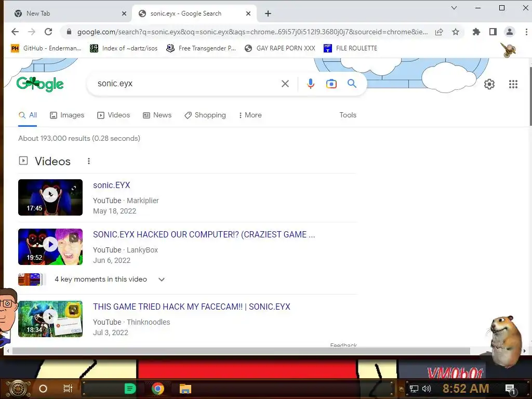Close the New Tab tab
The width and height of the screenshot is (532, 399).
pos(124,14)
